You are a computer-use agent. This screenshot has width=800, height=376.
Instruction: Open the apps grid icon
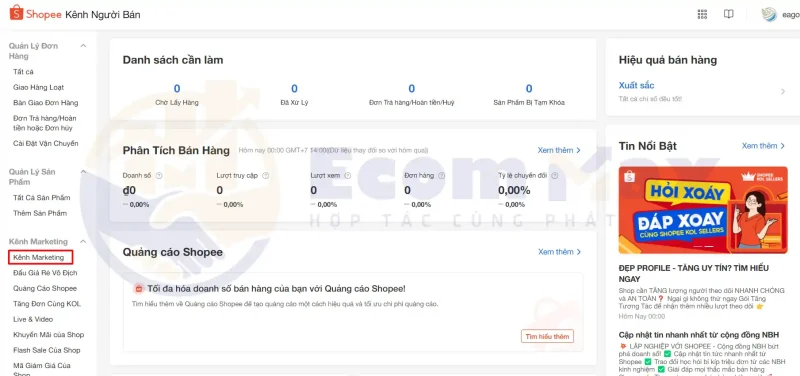[702, 14]
